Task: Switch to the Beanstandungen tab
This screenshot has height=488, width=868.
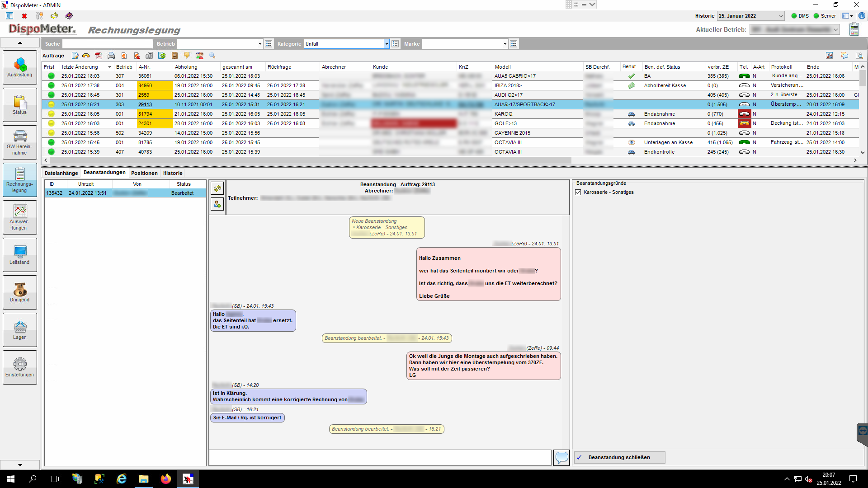Action: 104,173
